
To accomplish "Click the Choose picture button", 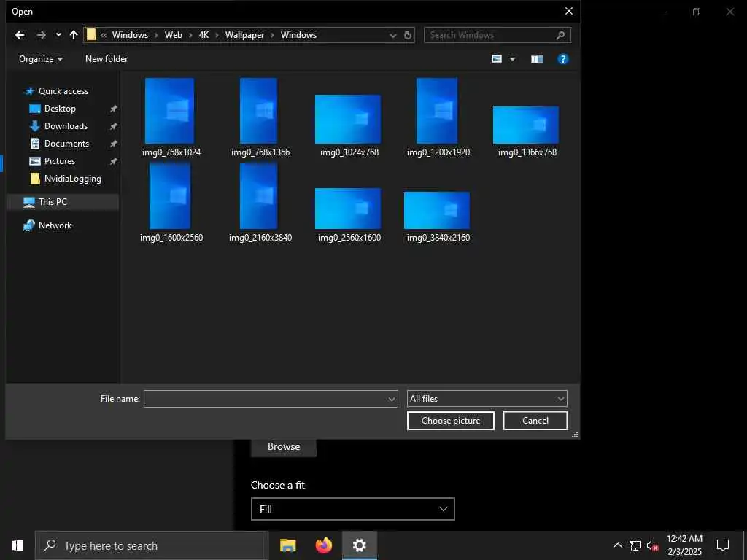I will pyautogui.click(x=451, y=421).
